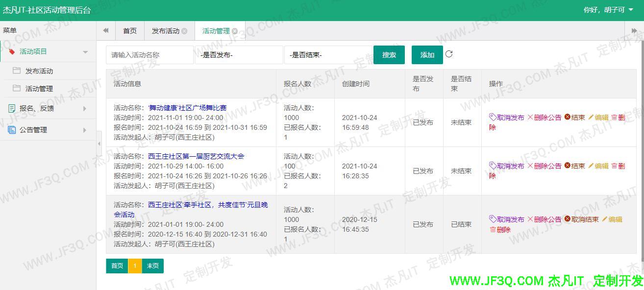Click 取消发布 tag icon for 广场舞比赛 activity

pos(492,117)
